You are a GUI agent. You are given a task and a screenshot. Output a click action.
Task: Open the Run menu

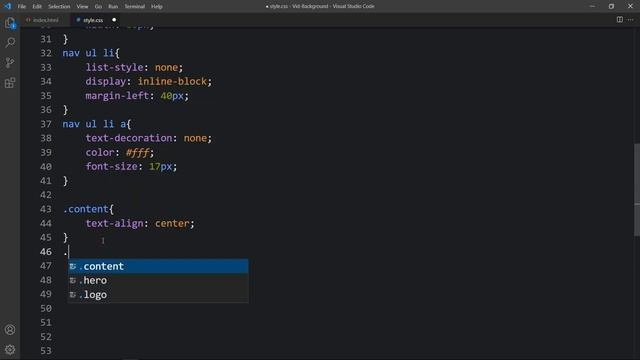point(113,7)
